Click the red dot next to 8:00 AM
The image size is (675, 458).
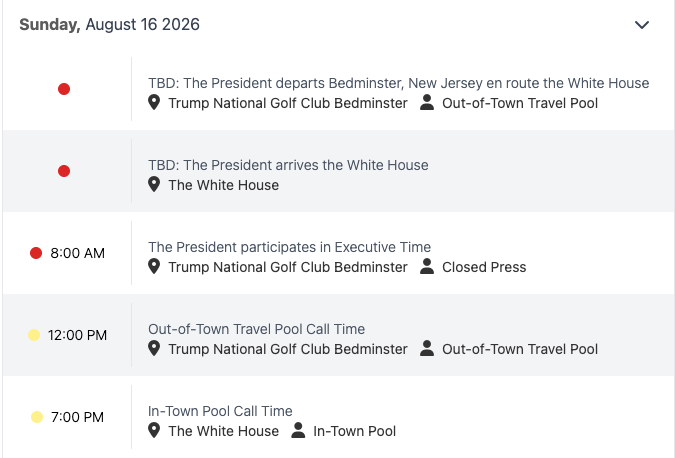click(36, 253)
